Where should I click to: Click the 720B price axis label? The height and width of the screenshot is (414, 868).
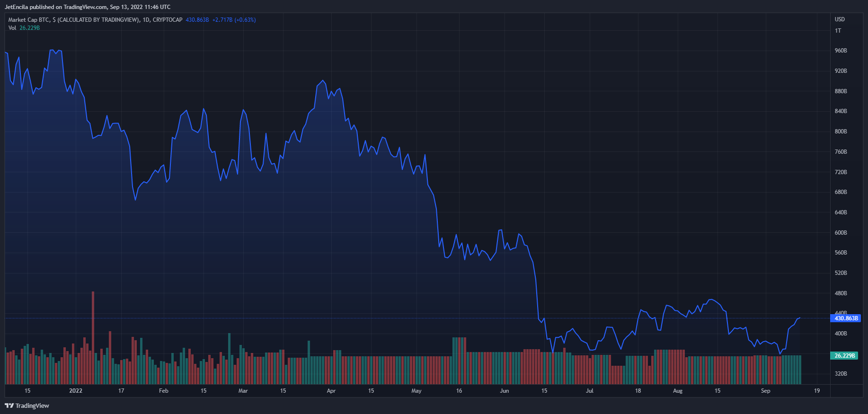click(x=841, y=172)
